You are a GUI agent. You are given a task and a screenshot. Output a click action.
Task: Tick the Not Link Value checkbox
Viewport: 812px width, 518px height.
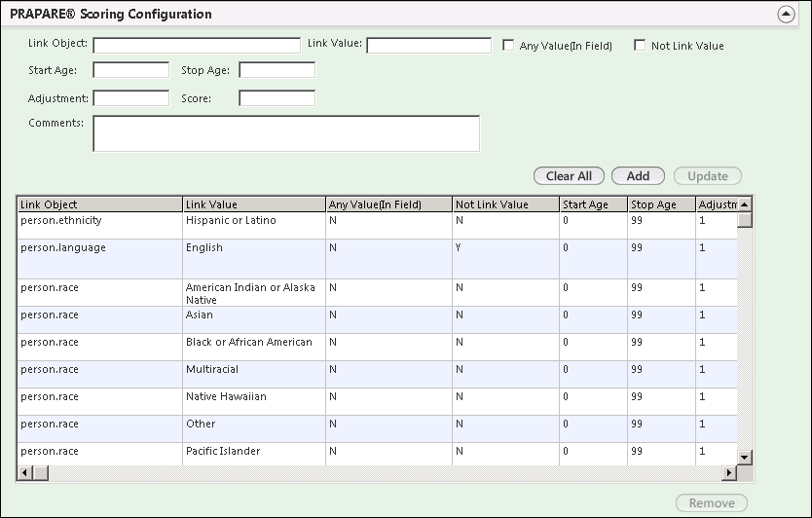pos(640,46)
